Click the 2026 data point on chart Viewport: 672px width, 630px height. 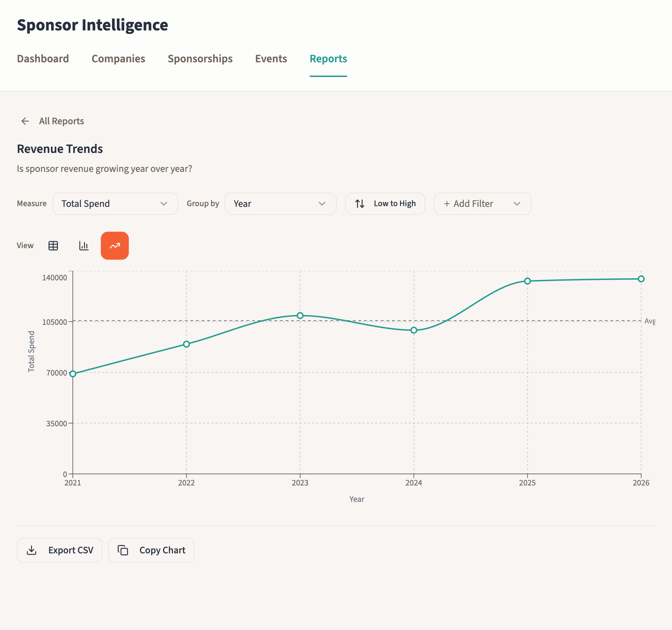pos(641,279)
